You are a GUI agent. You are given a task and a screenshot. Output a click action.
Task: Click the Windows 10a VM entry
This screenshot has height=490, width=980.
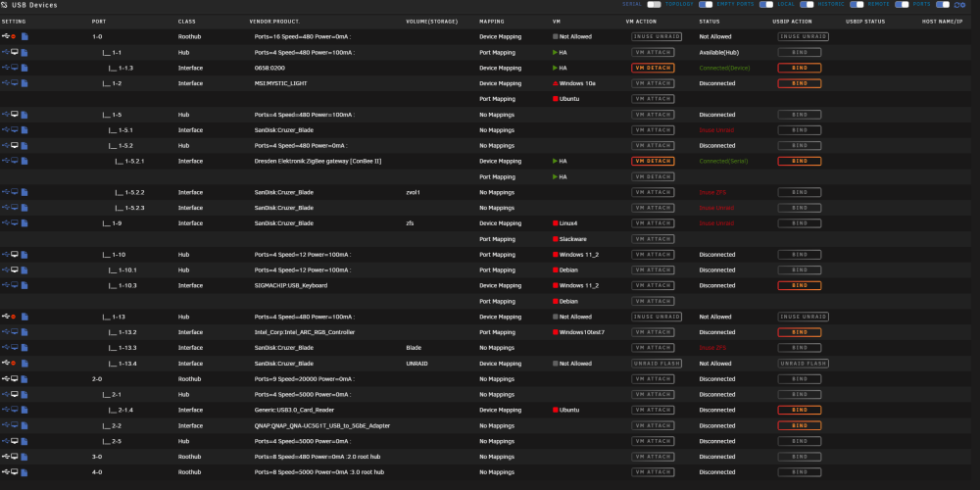(x=573, y=83)
